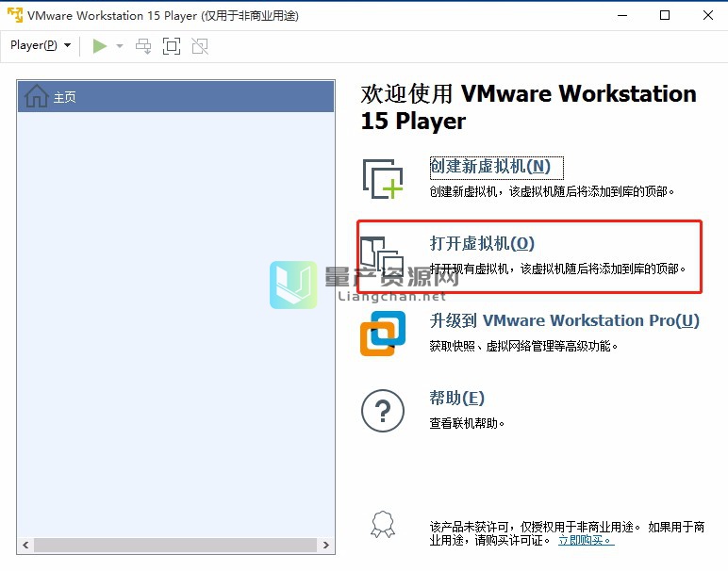Screen dimensions: 728x571
Task: Click 立即购买 buy now link
Action: [586, 540]
